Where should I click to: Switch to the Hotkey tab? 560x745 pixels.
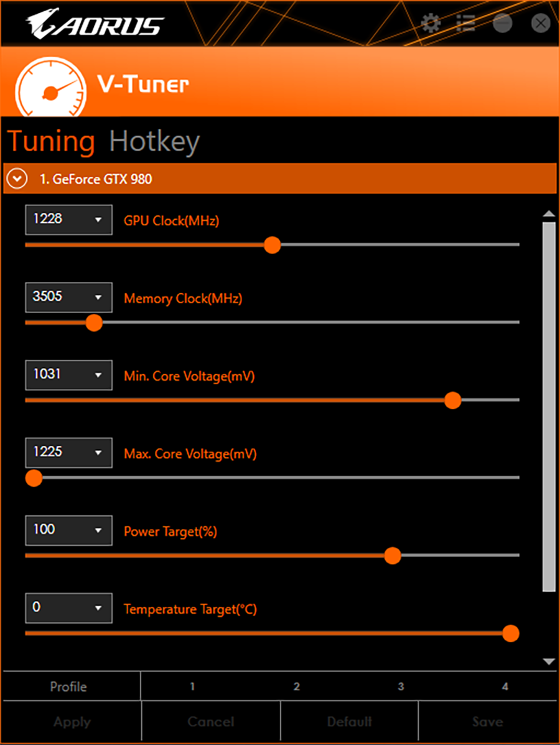154,141
